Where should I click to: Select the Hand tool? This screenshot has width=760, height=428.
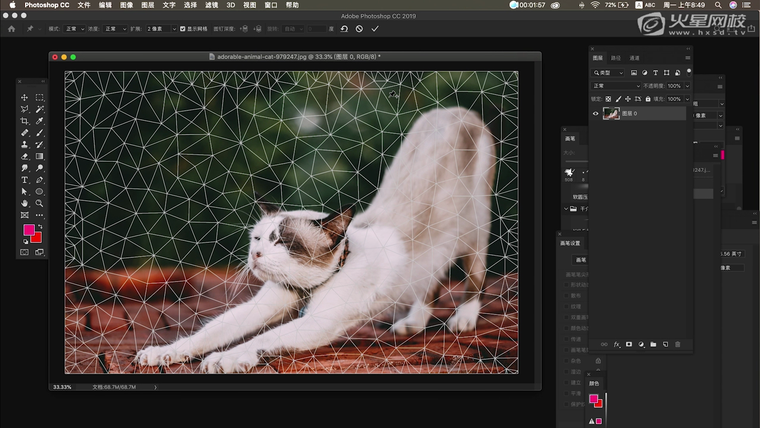tap(25, 203)
